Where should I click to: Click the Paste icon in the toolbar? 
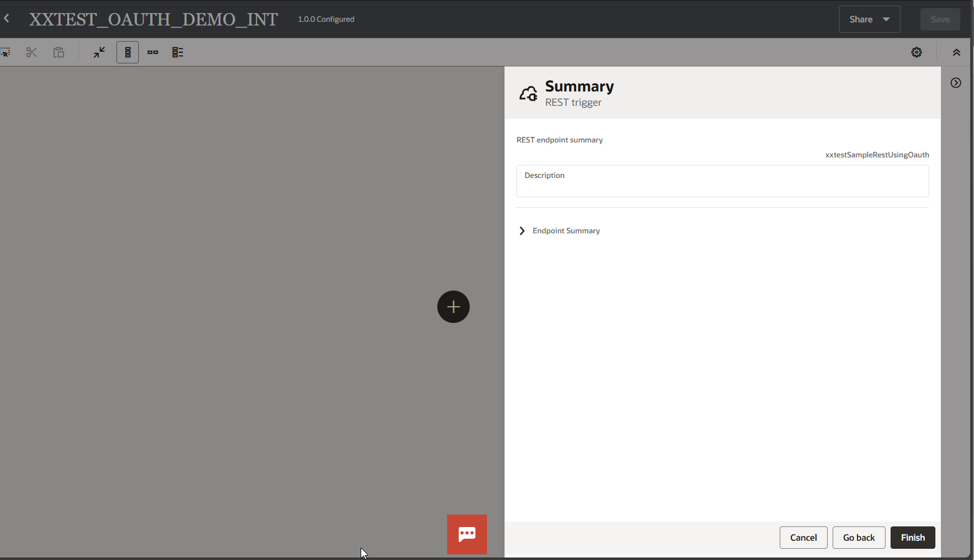[x=59, y=52]
